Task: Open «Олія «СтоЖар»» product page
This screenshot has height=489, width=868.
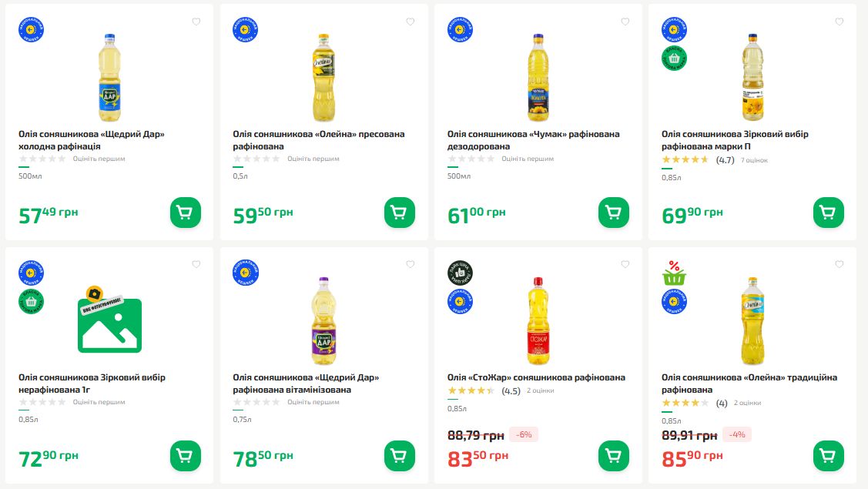Action: point(537,377)
